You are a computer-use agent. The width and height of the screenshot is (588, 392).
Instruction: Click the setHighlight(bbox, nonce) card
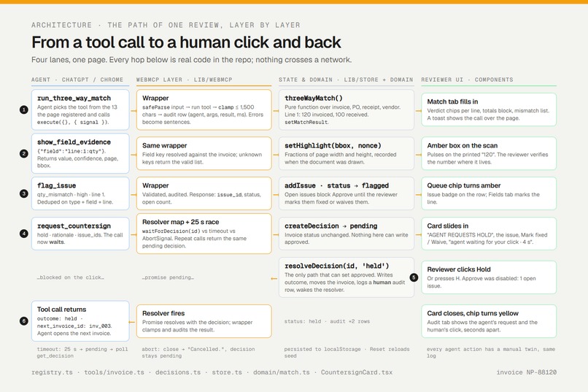pos(347,153)
